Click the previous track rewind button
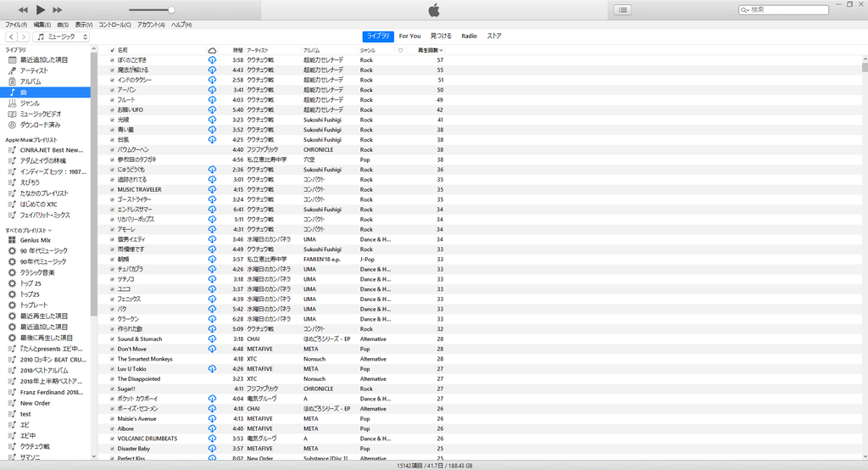Screen dimensions: 868x470 tap(23, 10)
